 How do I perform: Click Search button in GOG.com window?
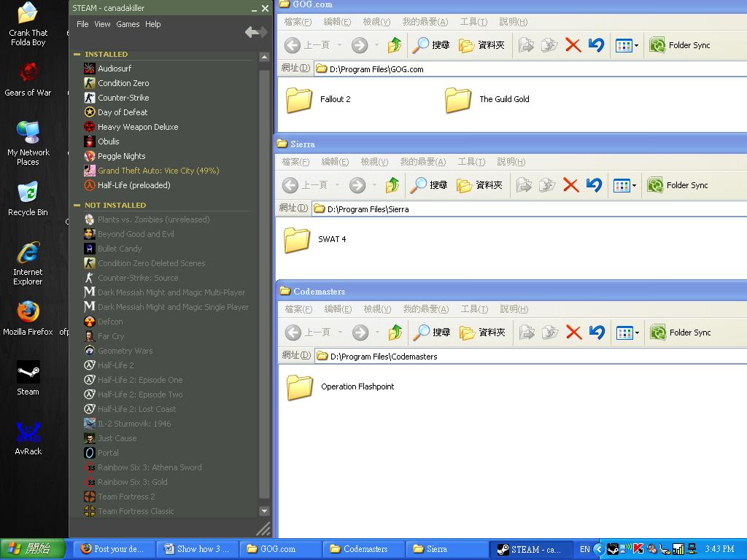[431, 45]
